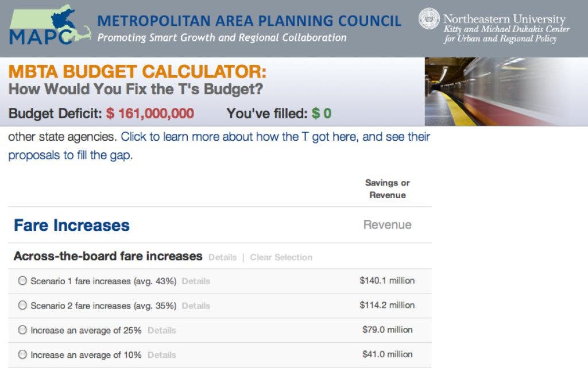588x371 pixels.
Task: Click the Metropolitan Area Planning Council title
Action: 249,21
